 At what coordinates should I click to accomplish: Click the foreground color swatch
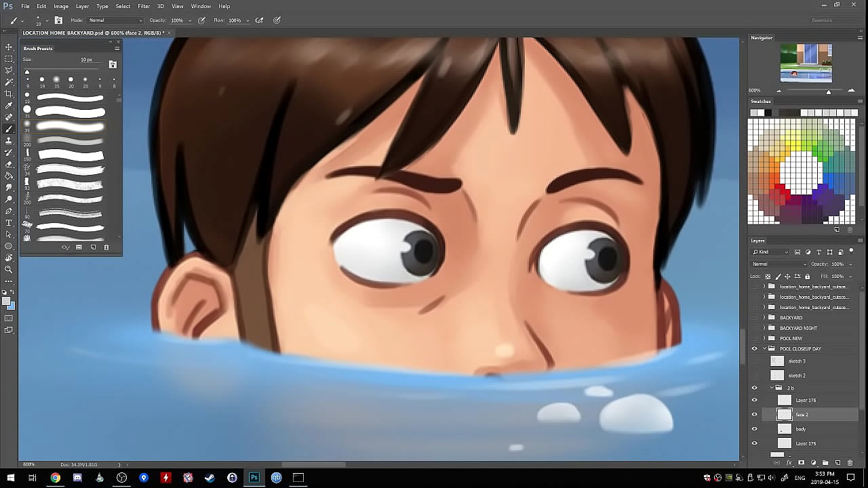[x=6, y=301]
